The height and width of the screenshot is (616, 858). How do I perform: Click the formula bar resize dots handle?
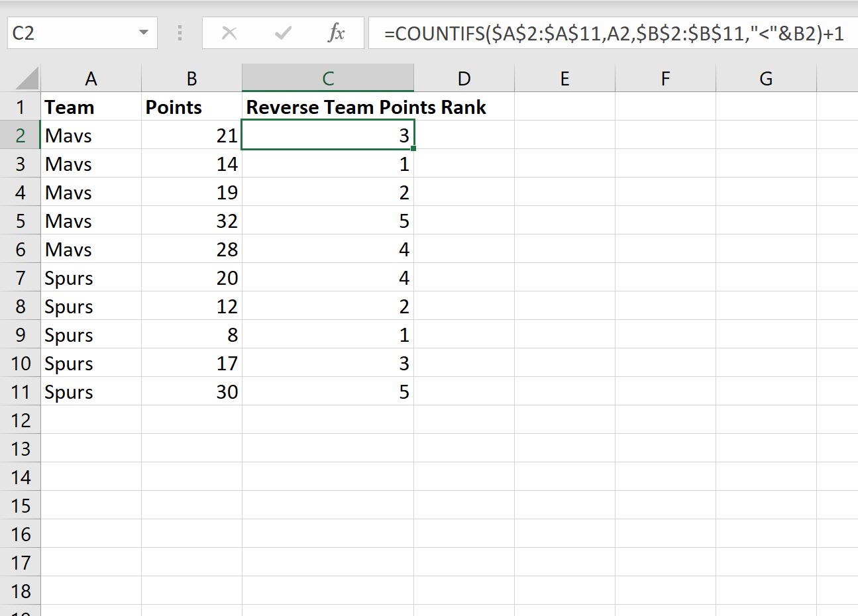[x=180, y=33]
